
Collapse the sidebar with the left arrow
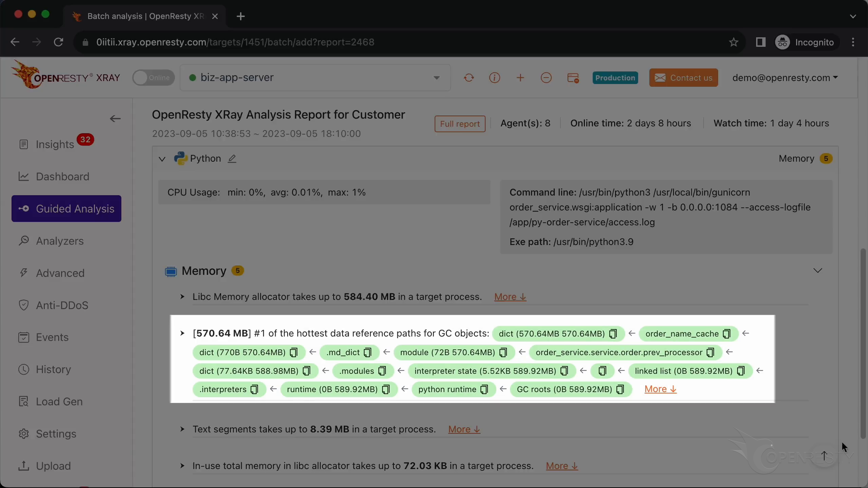115,119
